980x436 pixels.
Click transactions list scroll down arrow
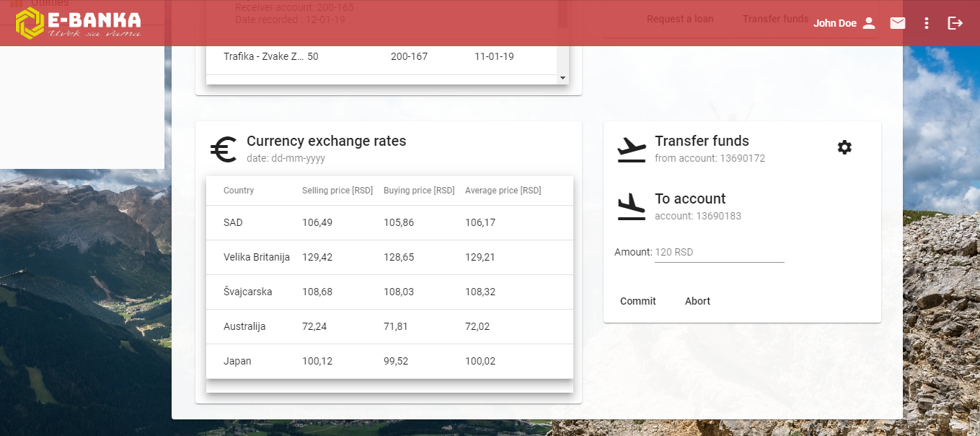pos(562,78)
